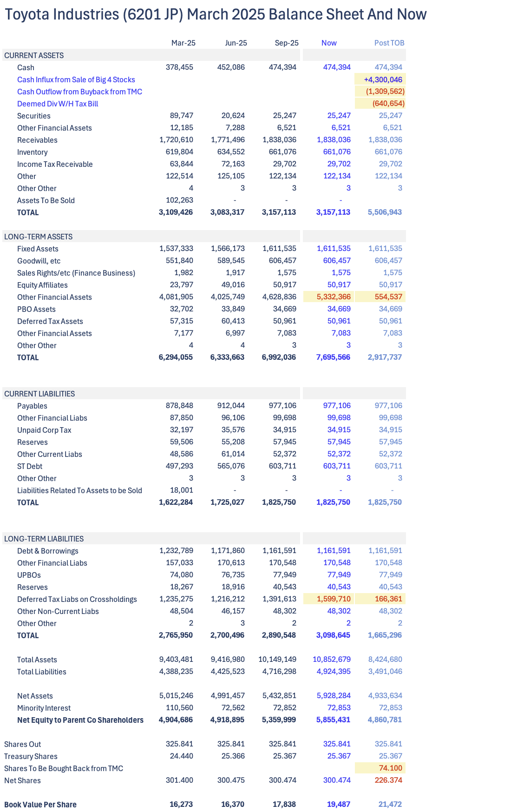Select the Book Value Per Share row label

(x=40, y=805)
